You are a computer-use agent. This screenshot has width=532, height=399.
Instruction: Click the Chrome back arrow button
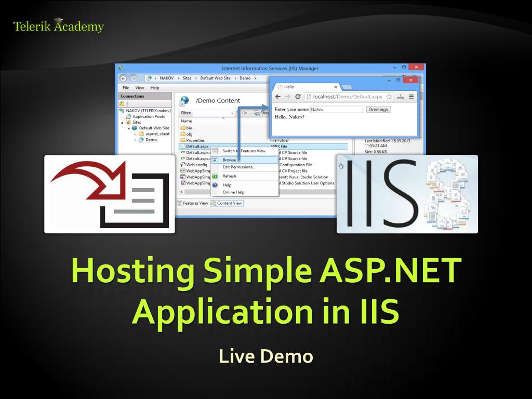278,97
